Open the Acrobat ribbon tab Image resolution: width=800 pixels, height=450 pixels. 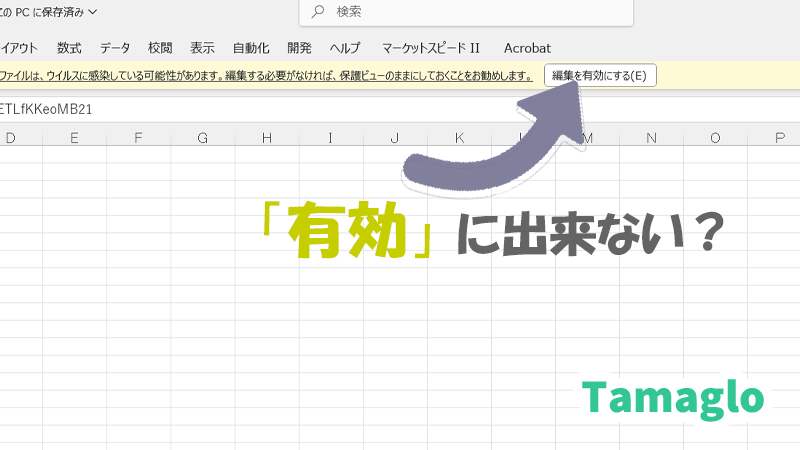[x=527, y=48]
